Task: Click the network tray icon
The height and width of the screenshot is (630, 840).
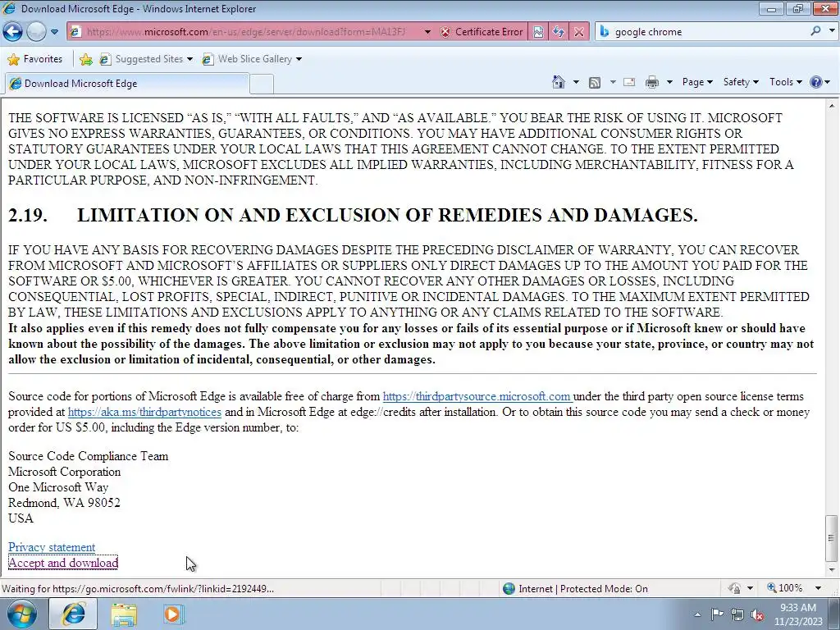Action: 737,614
